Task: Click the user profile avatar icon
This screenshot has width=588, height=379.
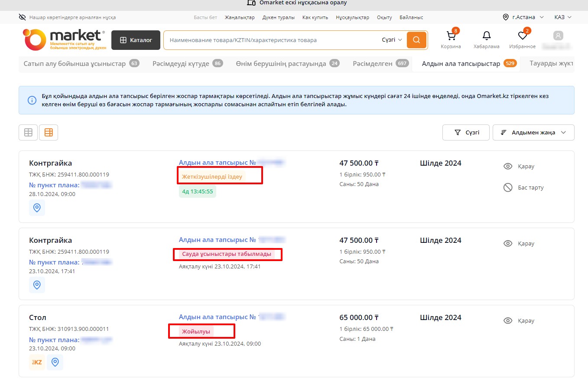Action: 558,36
